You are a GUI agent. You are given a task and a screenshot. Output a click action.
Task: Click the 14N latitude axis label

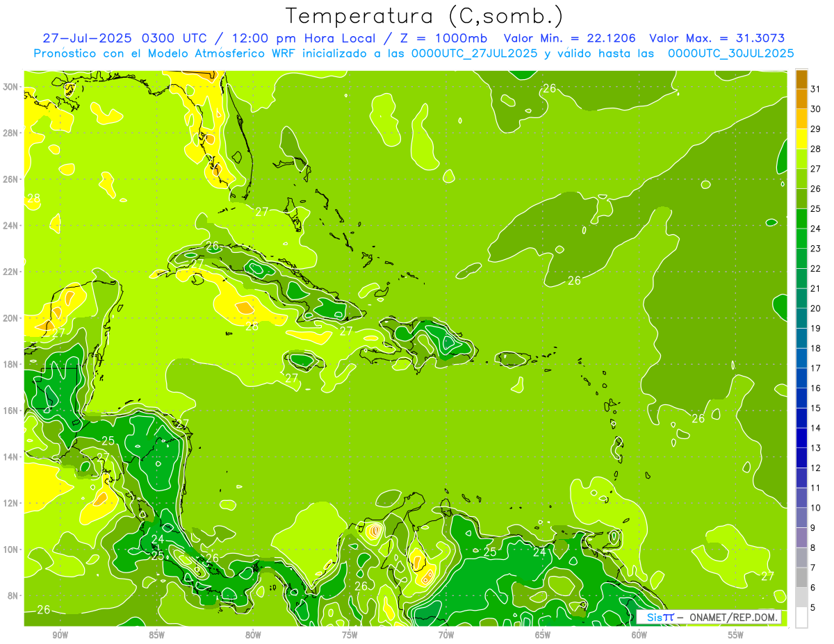click(x=10, y=457)
